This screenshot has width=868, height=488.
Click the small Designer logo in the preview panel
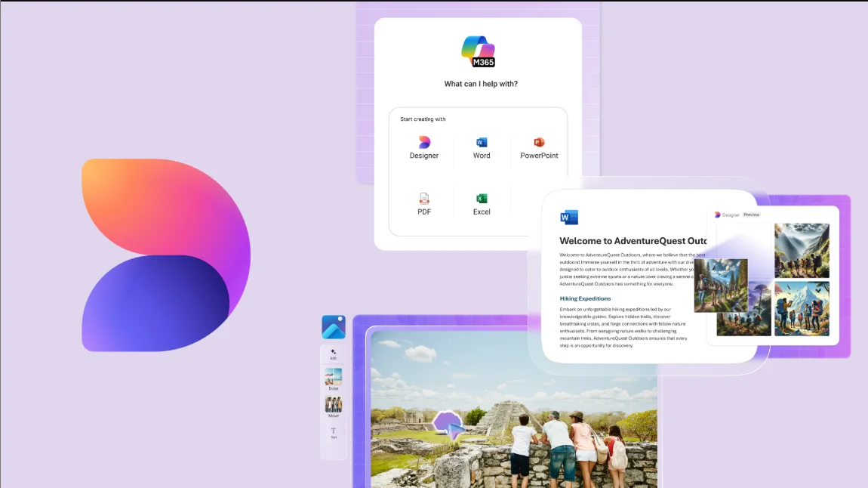click(718, 215)
